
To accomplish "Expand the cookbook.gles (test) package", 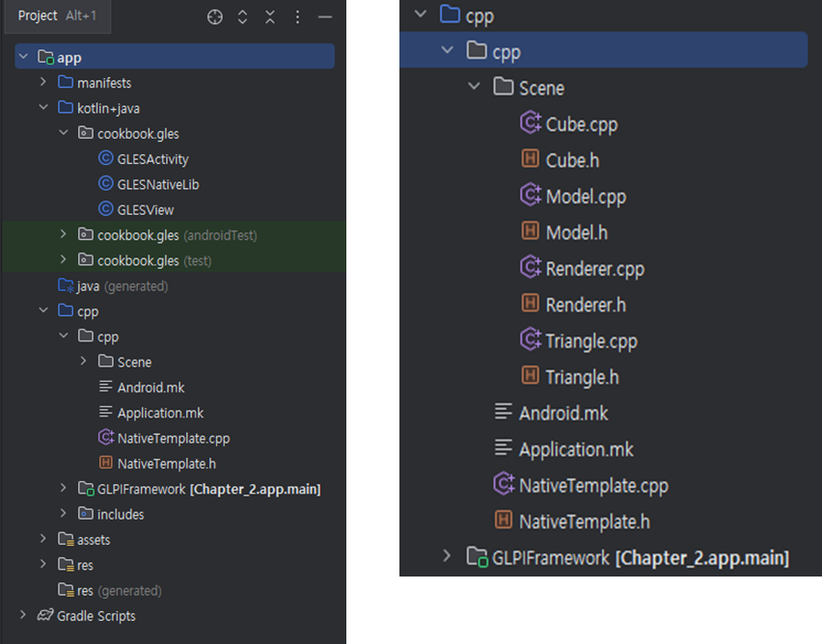I will click(x=64, y=259).
